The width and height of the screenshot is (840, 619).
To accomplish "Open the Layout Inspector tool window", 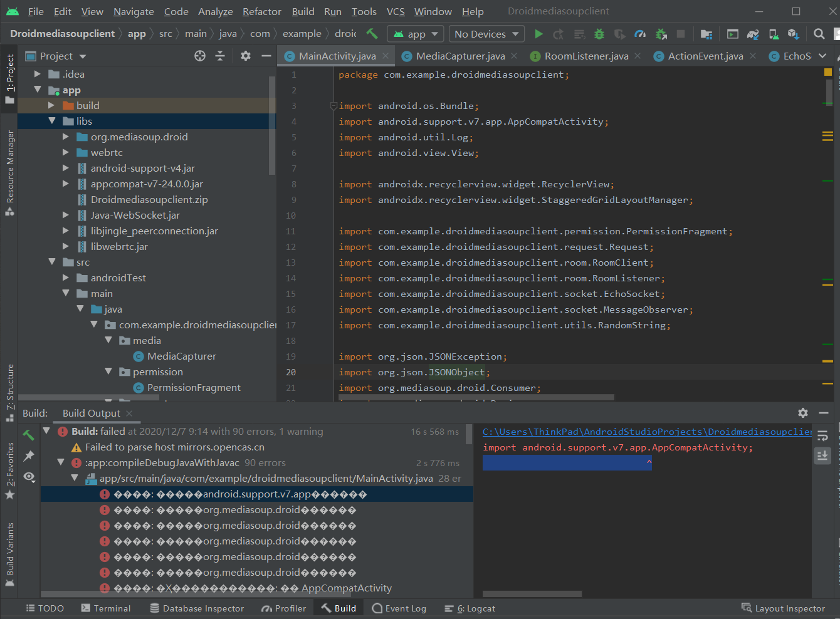I will click(x=783, y=608).
